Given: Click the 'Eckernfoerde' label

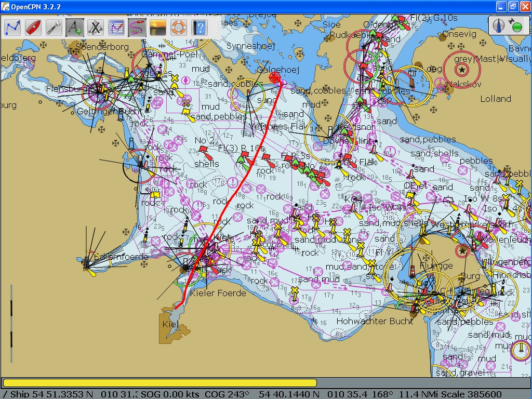Looking at the screenshot, I should [121, 257].
